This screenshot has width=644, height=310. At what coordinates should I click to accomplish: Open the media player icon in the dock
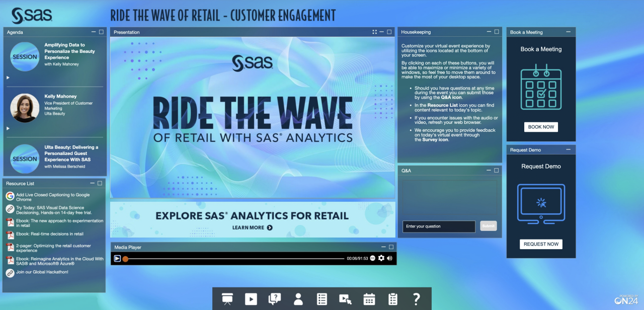click(x=251, y=299)
